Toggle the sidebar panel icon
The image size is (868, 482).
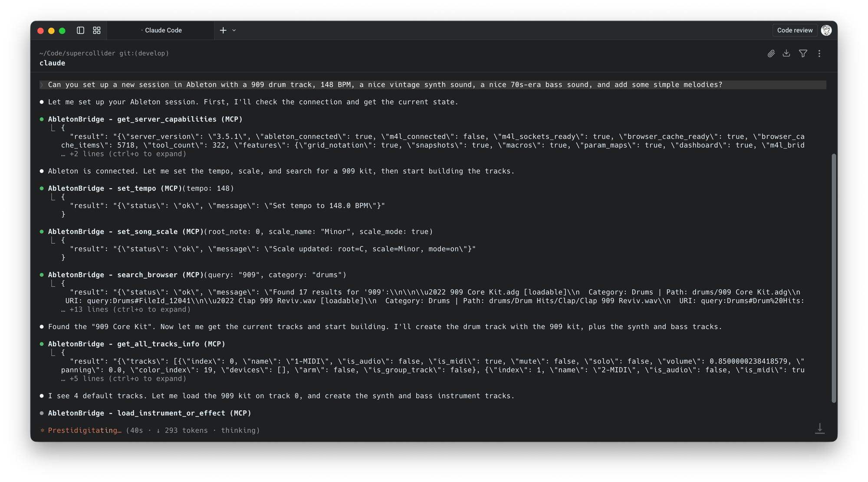click(80, 30)
